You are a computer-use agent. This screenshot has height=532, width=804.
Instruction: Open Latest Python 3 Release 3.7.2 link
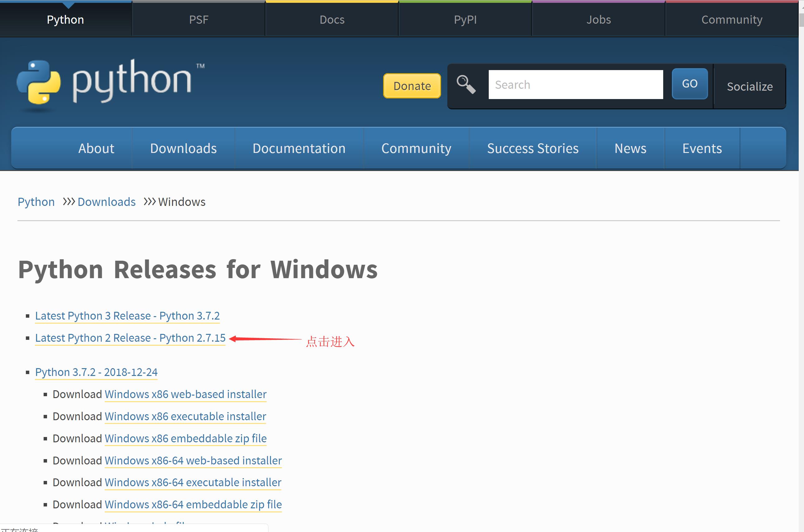tap(127, 316)
